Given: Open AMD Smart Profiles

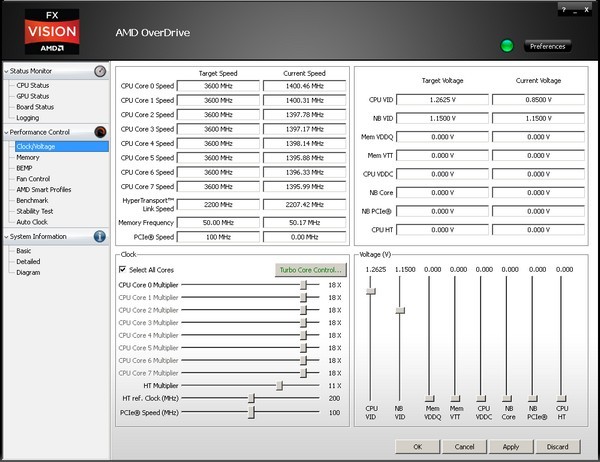Looking at the screenshot, I should [x=43, y=190].
